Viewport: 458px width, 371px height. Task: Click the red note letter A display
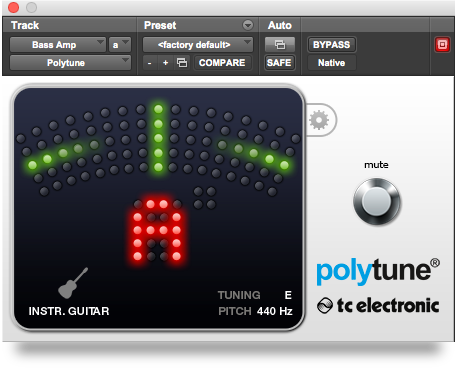(x=157, y=230)
